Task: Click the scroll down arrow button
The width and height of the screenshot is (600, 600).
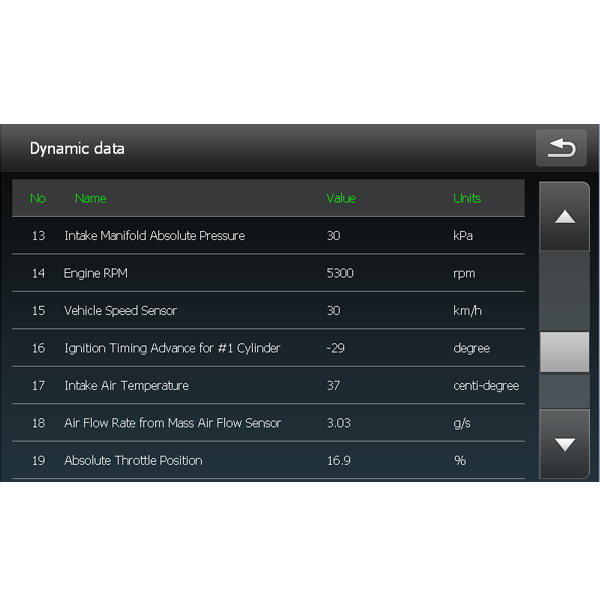Action: click(x=564, y=444)
